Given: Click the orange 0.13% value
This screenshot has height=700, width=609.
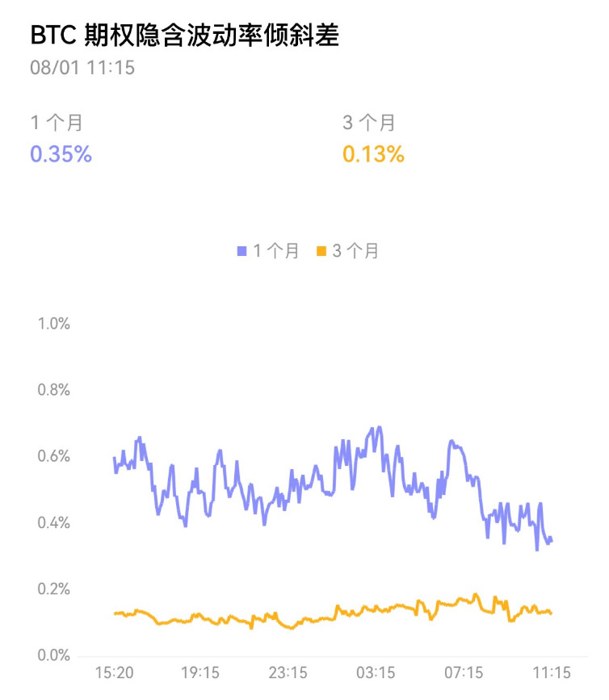Looking at the screenshot, I should [x=373, y=154].
